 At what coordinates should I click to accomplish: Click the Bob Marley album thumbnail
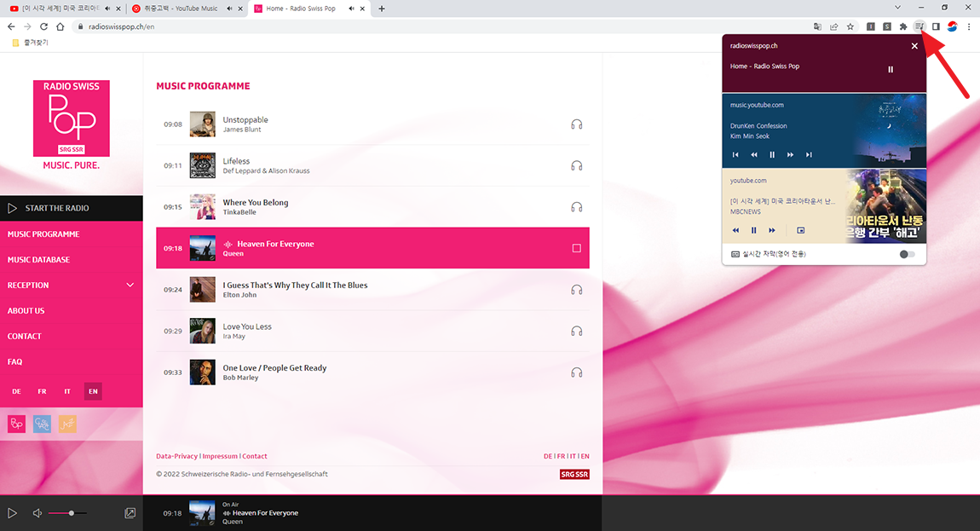[203, 372]
